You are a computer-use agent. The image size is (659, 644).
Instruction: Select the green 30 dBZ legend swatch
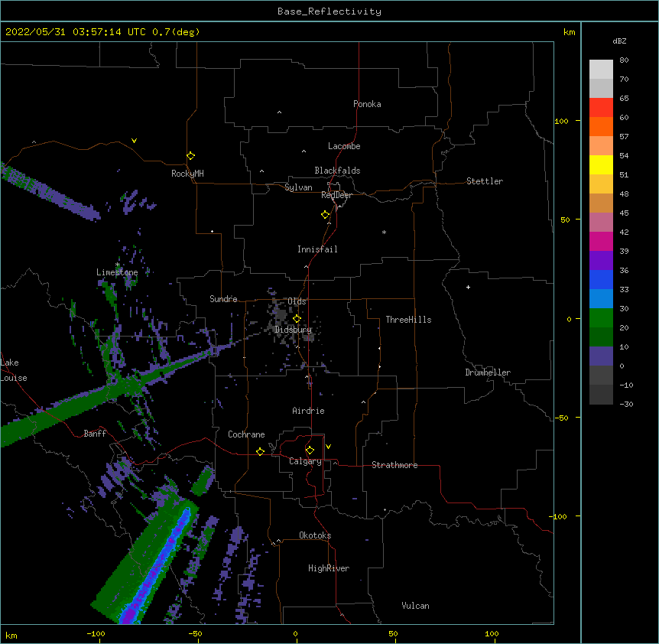[x=601, y=317]
